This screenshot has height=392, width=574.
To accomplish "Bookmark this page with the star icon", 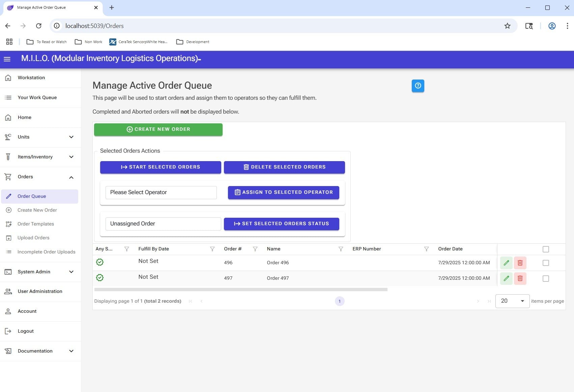I will coord(507,26).
